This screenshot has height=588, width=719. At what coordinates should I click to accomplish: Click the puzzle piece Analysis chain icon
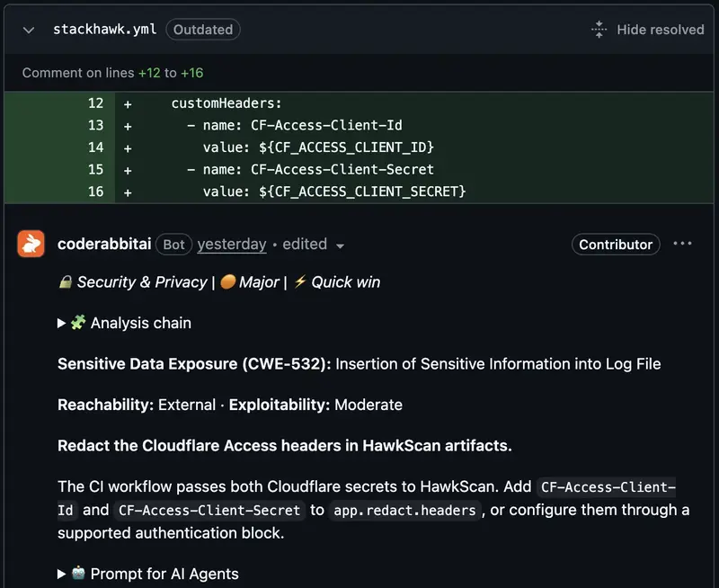[78, 323]
